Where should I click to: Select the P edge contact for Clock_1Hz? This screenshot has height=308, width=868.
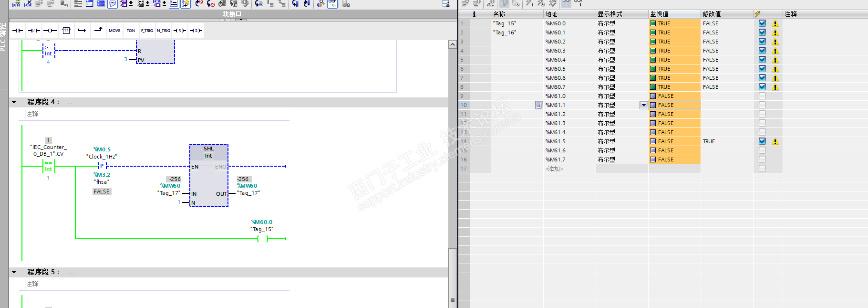point(102,166)
